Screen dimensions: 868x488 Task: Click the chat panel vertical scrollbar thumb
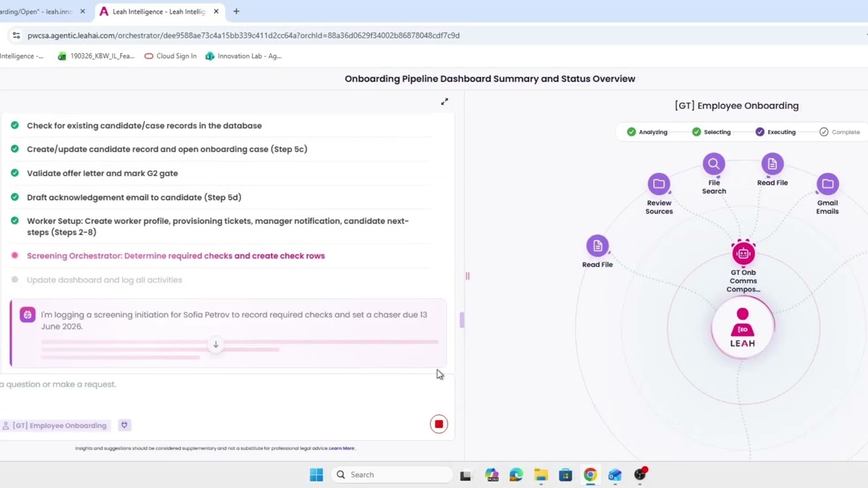coord(462,320)
